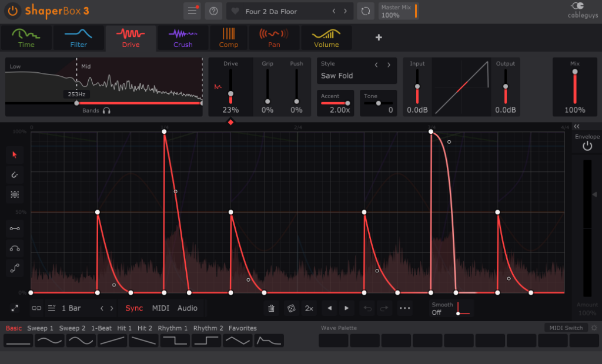This screenshot has height=364, width=602.
Task: Select the next Style with right arrow
Action: (x=389, y=65)
